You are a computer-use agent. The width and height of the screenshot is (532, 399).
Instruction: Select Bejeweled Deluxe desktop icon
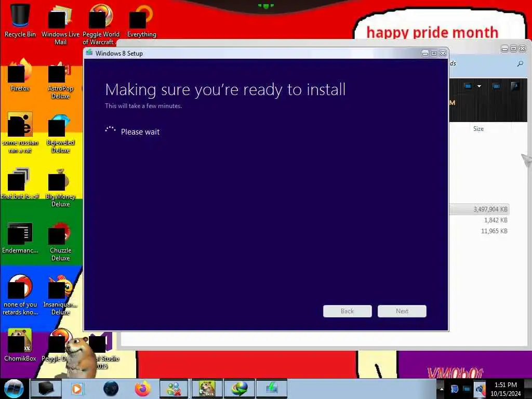coord(60,132)
